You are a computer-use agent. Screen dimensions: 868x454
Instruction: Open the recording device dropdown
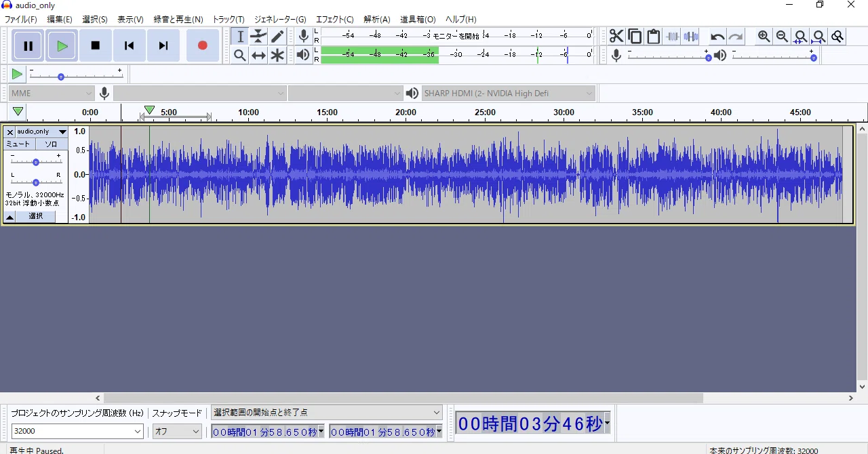(200, 93)
